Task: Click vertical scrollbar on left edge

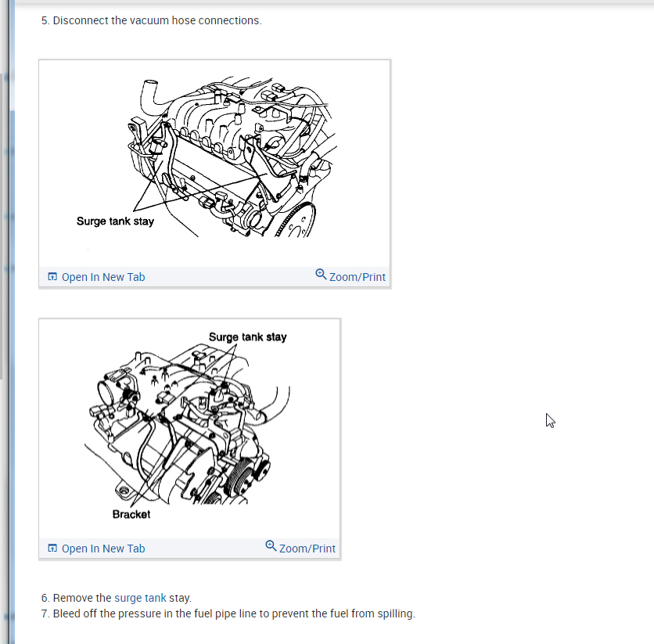Action: tap(2, 226)
